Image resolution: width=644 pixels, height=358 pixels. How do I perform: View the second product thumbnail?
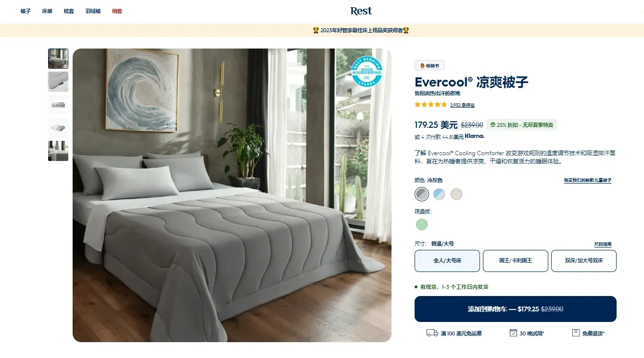click(58, 82)
